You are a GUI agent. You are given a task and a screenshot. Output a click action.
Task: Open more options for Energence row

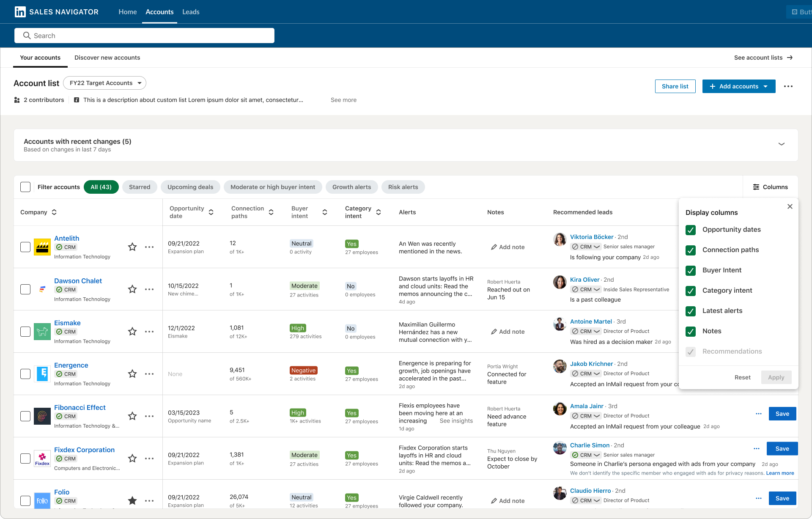tap(149, 374)
